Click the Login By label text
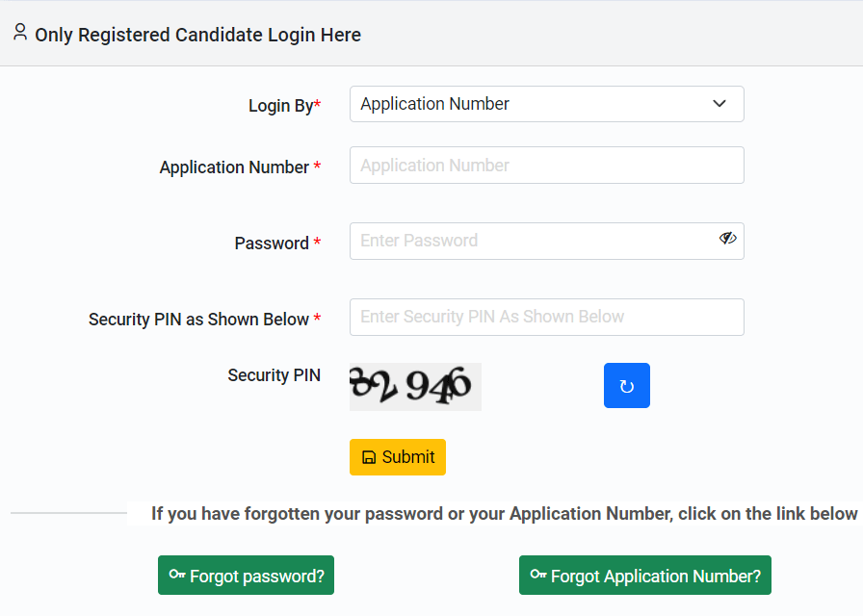The width and height of the screenshot is (863, 616). click(280, 106)
